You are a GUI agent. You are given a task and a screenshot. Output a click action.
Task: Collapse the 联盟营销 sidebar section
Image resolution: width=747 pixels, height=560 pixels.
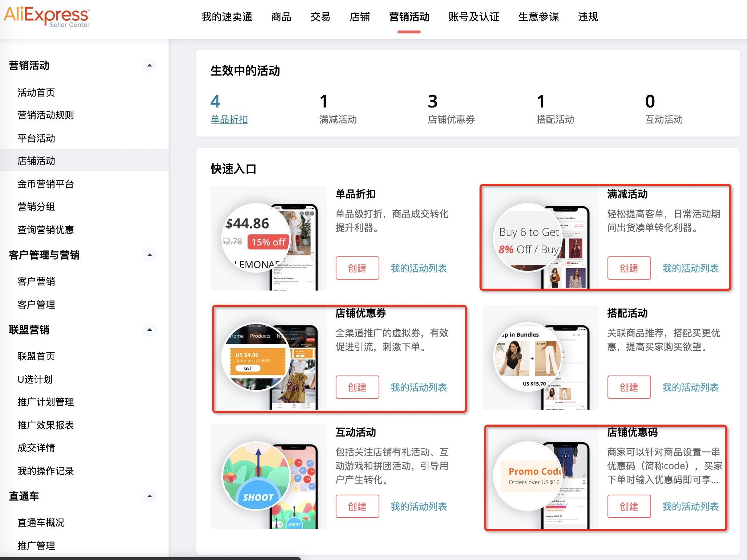(149, 330)
